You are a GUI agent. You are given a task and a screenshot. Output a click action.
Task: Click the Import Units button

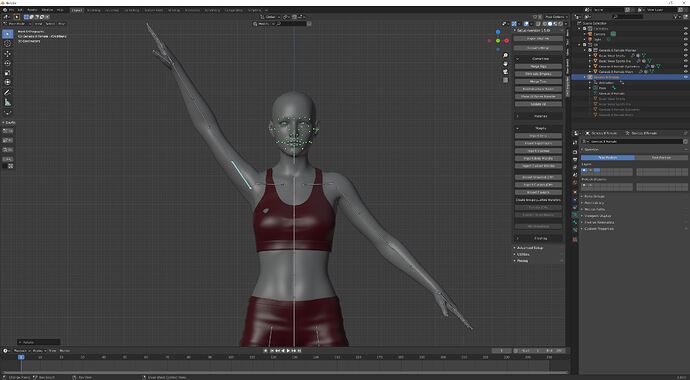click(x=538, y=136)
